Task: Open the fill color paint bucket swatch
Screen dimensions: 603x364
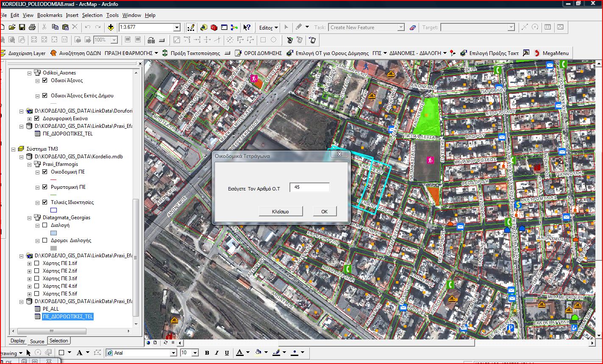Action: 258,353
